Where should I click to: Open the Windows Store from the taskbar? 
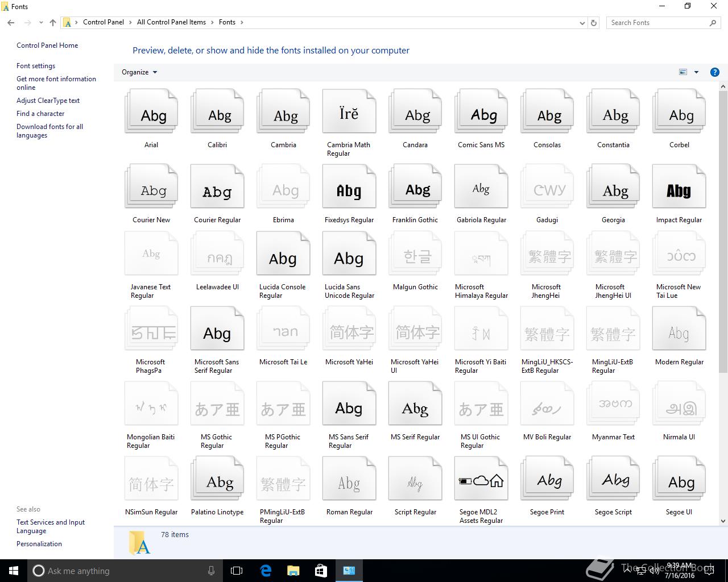click(x=321, y=571)
